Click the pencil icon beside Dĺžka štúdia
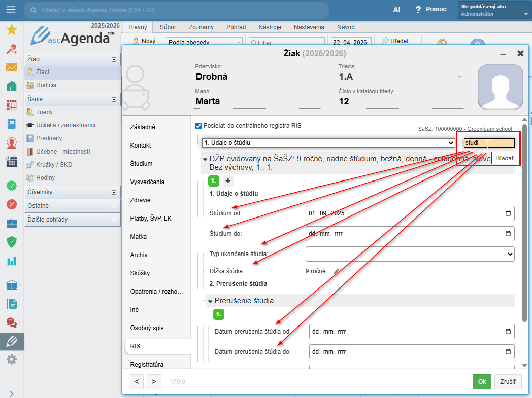The width and height of the screenshot is (532, 398). 336,271
